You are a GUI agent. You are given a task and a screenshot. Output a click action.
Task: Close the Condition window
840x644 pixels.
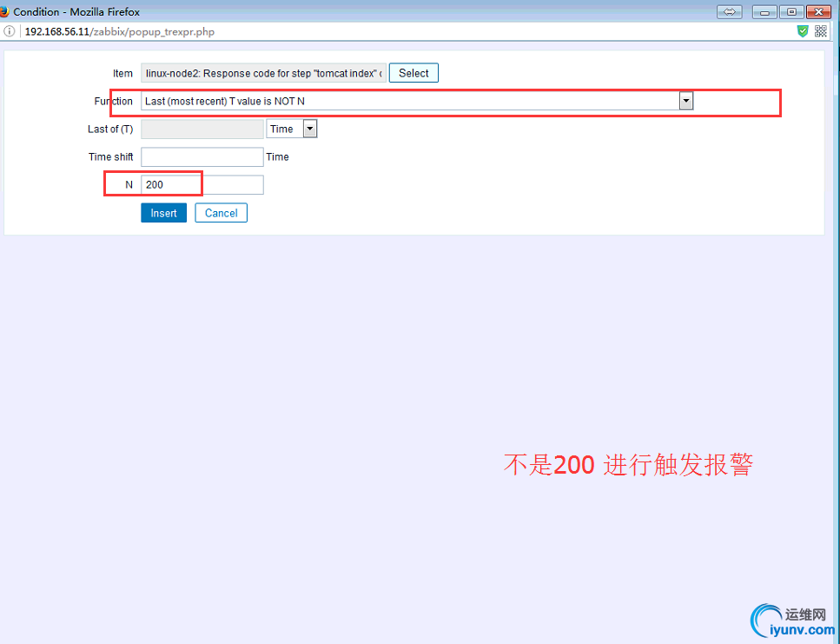(x=818, y=12)
